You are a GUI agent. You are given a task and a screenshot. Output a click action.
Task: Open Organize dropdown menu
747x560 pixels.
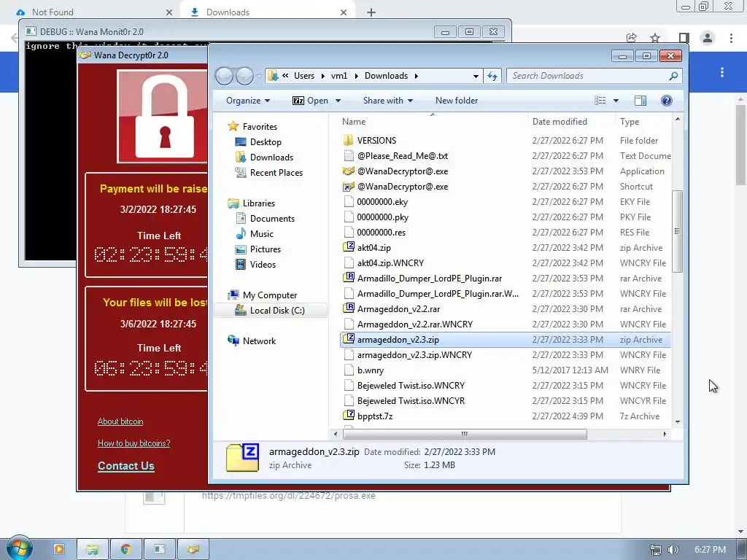pyautogui.click(x=248, y=101)
